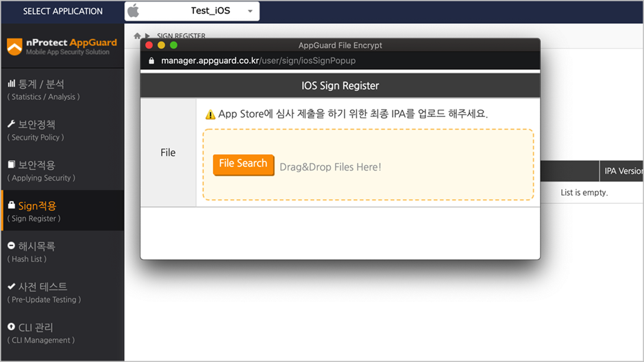This screenshot has width=644, height=362.
Task: Click the document icon beside 보안적용
Action: click(x=11, y=165)
